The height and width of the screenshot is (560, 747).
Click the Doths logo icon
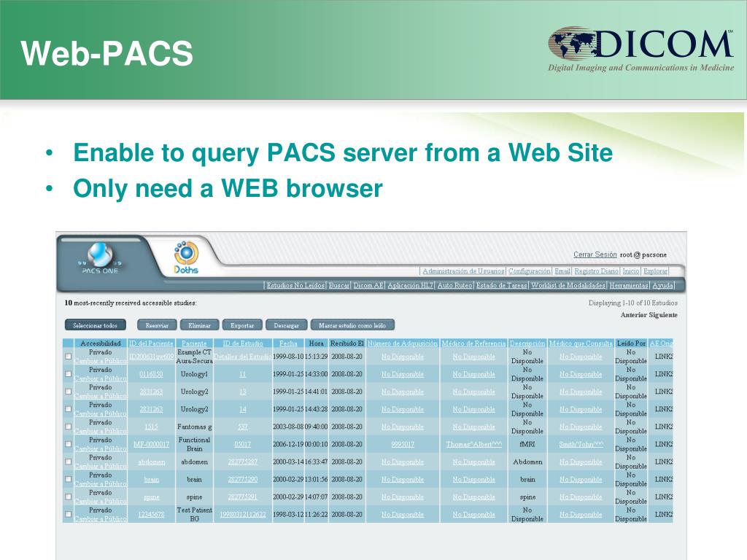tap(186, 257)
